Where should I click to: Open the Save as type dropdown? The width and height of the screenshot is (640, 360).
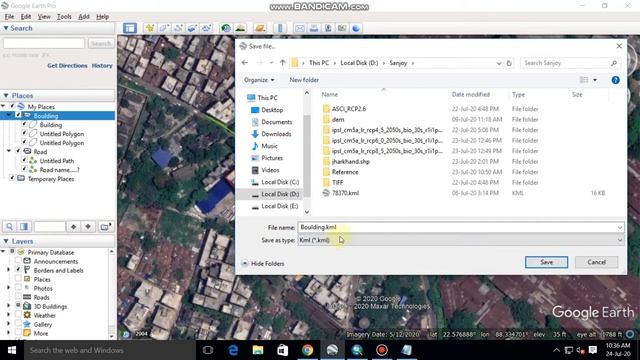(460, 240)
